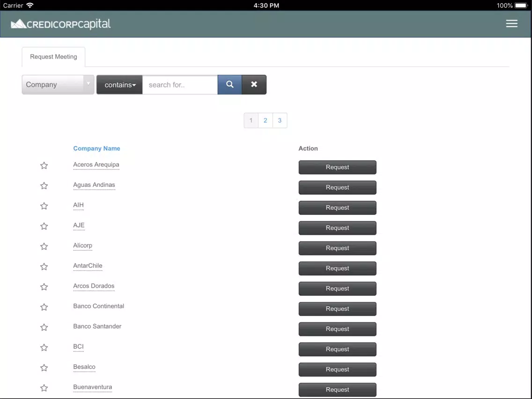Image resolution: width=532 pixels, height=399 pixels.
Task: Open the Buenaventura company link
Action: coord(92,387)
